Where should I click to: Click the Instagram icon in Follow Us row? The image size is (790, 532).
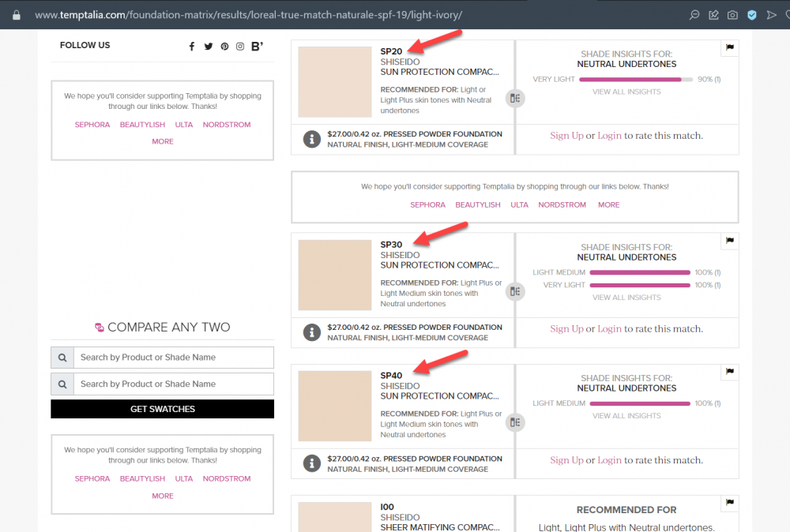[x=239, y=46]
